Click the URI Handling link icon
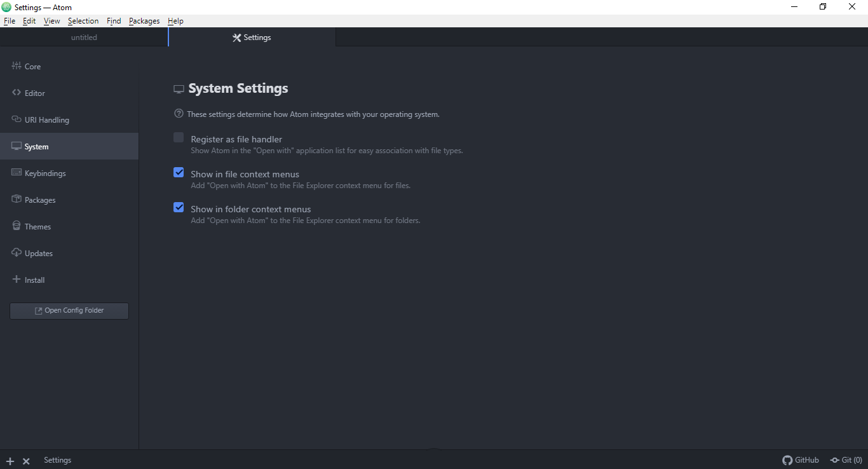Screen dimensions: 868x469 point(17,119)
